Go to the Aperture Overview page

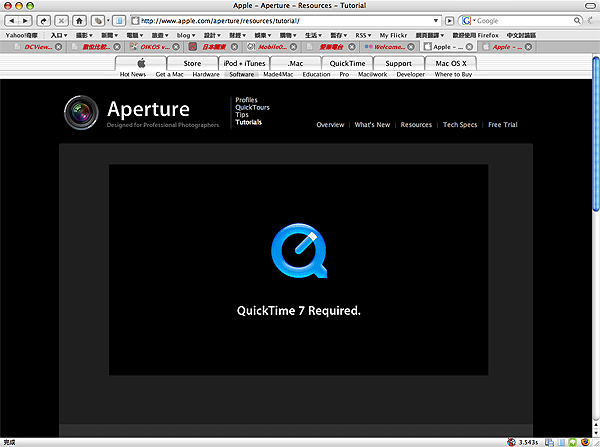[x=330, y=124]
